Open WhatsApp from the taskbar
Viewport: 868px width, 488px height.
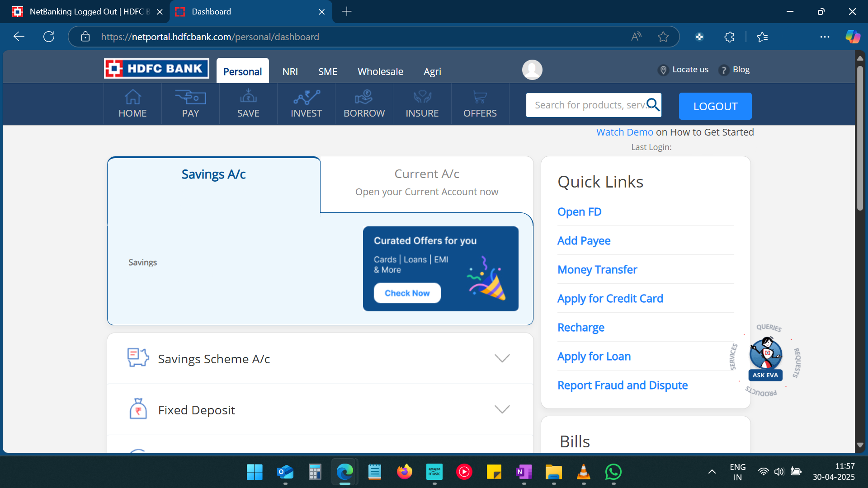[x=613, y=472]
